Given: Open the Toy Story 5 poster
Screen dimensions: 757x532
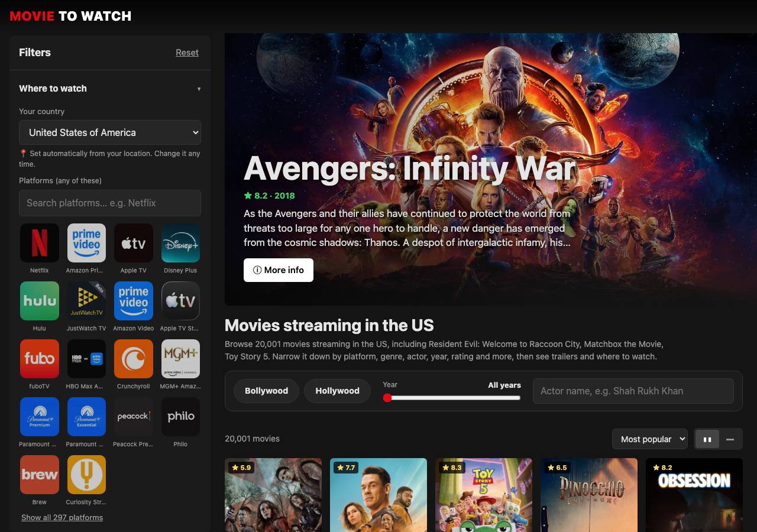Looking at the screenshot, I should click(484, 495).
